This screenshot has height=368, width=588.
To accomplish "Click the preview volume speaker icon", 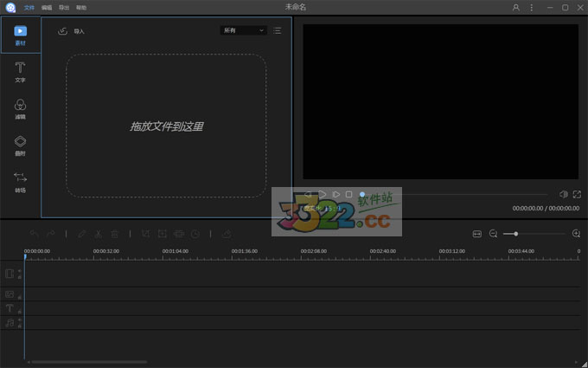I will [563, 194].
